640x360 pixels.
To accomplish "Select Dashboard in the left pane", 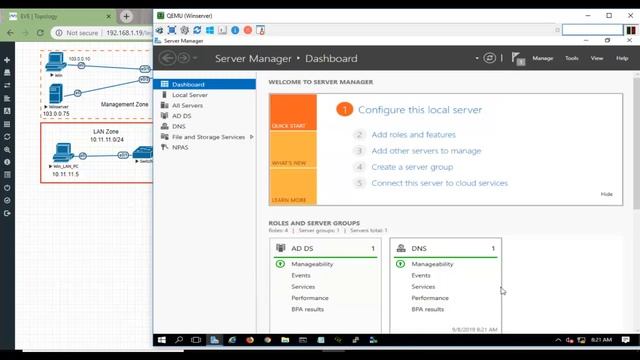I will point(204,84).
